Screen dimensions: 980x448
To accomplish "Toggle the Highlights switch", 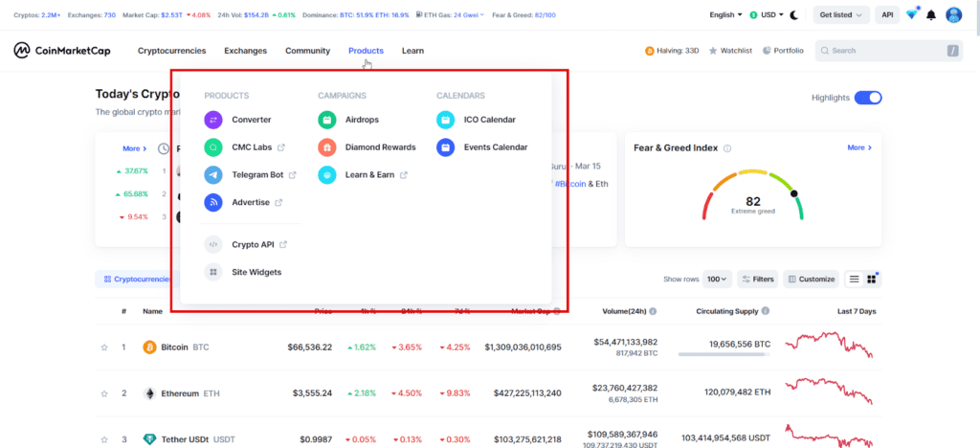I will point(868,98).
